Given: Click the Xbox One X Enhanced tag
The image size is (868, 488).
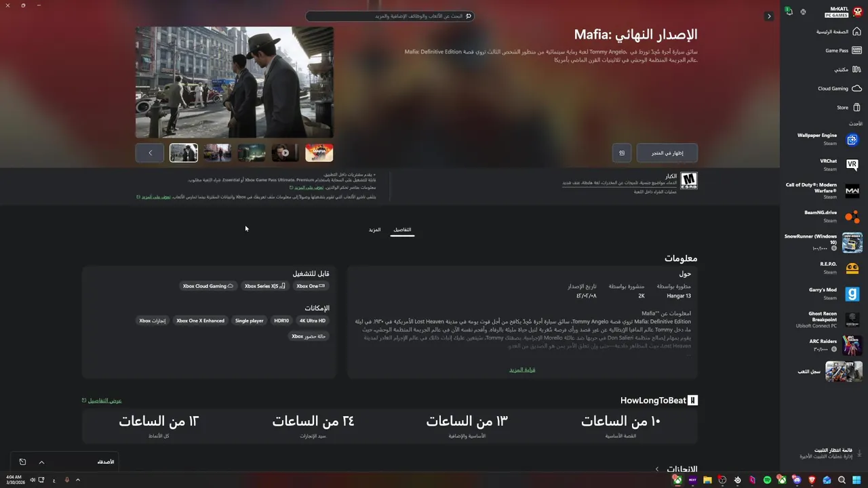Looking at the screenshot, I should [x=200, y=321].
